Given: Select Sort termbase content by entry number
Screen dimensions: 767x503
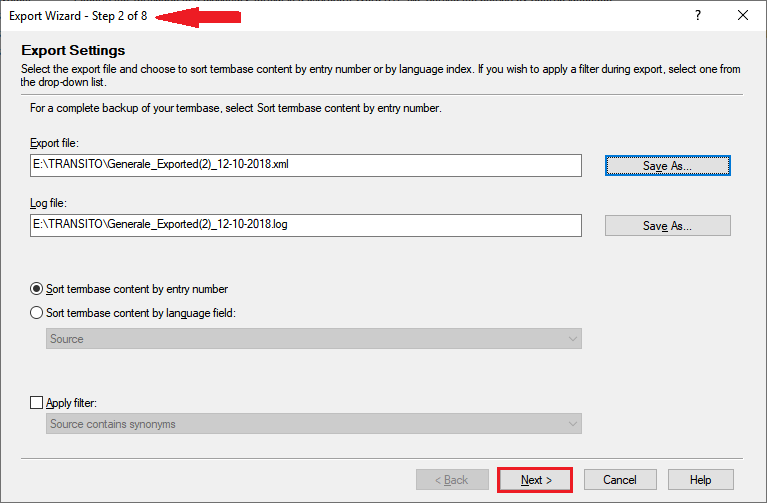Looking at the screenshot, I should (x=38, y=289).
